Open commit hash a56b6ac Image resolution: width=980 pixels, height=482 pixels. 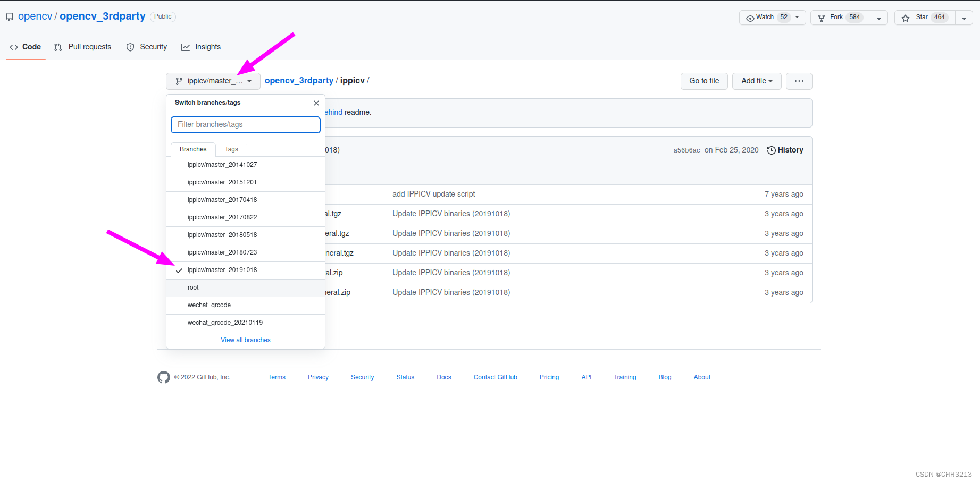pos(686,150)
